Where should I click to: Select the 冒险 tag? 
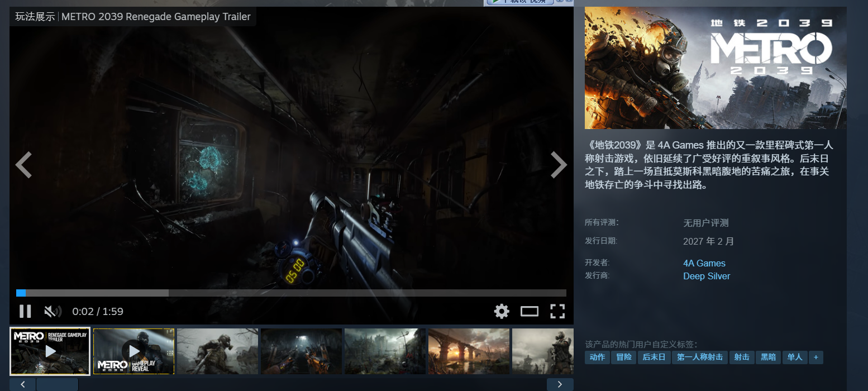point(624,357)
